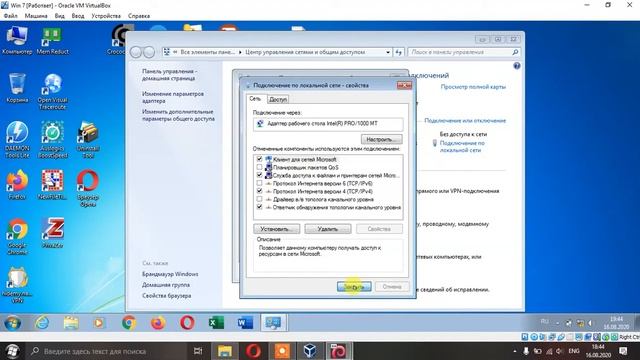Open Mem Reduct desktop shortcut

pyautogui.click(x=52, y=40)
